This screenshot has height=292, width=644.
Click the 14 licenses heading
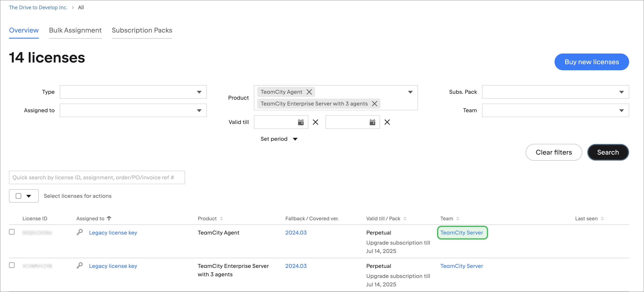[47, 58]
